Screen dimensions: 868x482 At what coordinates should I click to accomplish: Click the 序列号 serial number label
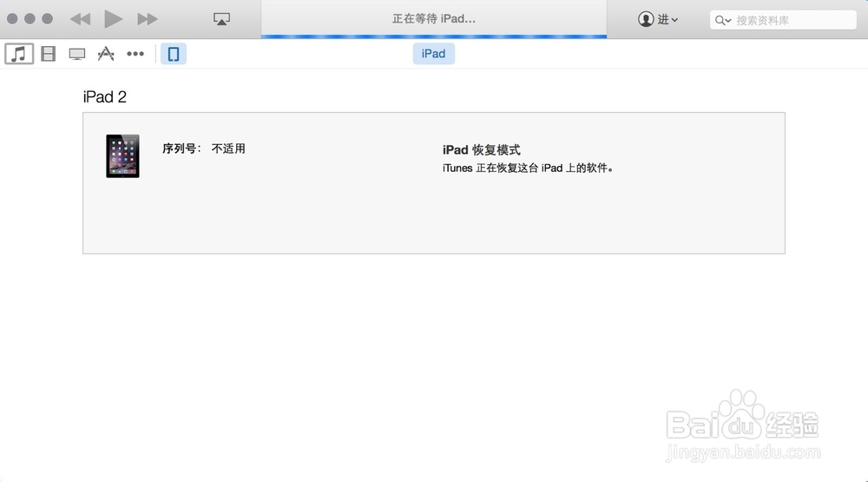[x=181, y=149]
